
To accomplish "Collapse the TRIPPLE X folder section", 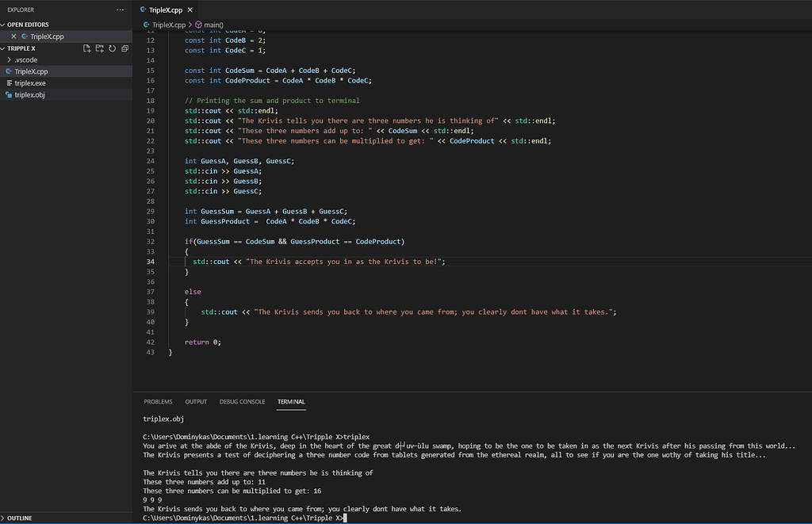I will (x=22, y=48).
